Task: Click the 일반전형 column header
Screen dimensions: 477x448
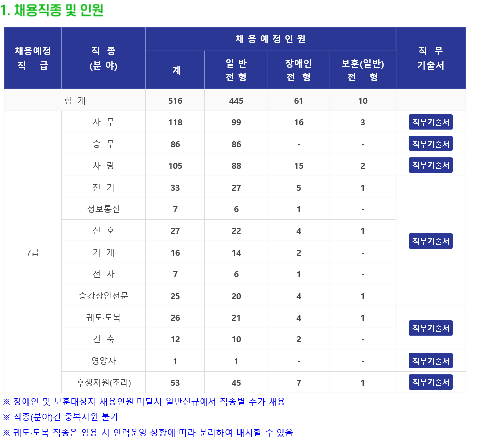Action: 236,70
